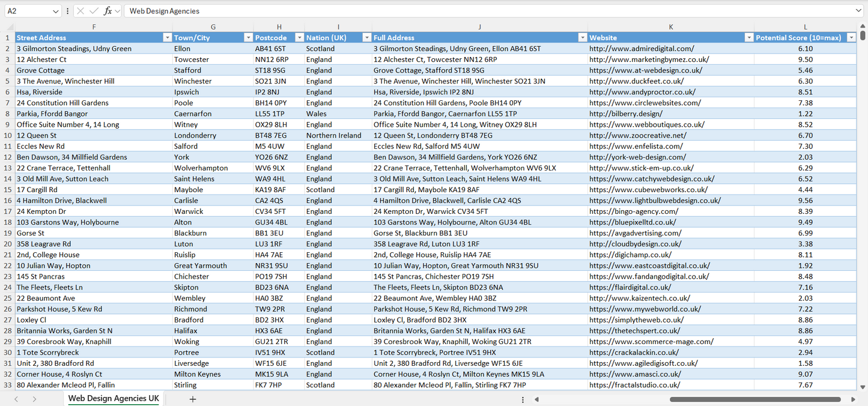The width and height of the screenshot is (868, 406).
Task: Open Website filter dropdown
Action: (748, 37)
